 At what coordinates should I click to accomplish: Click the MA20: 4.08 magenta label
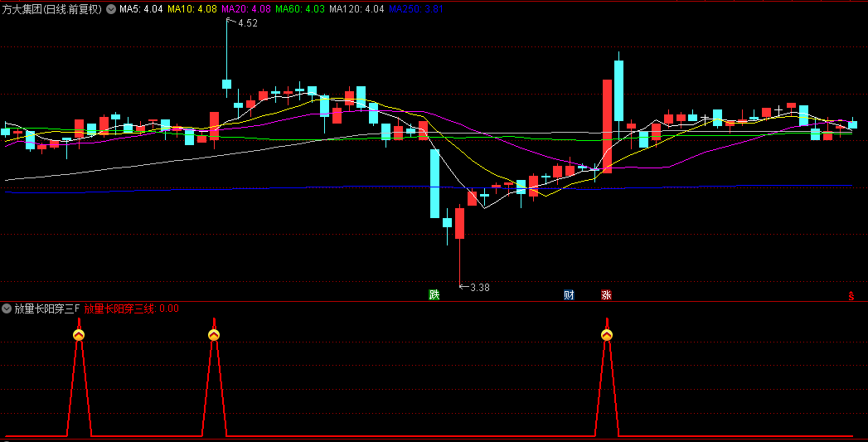[246, 9]
